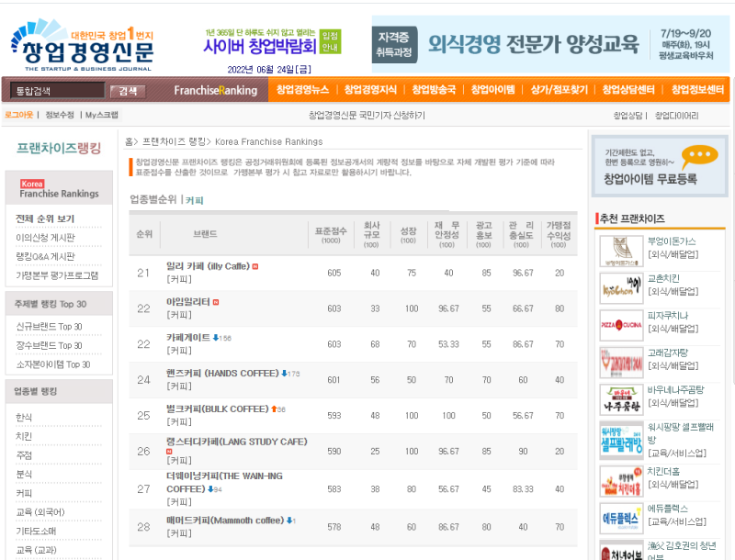
Task: Open the 창업아이템 menu
Action: tap(492, 89)
